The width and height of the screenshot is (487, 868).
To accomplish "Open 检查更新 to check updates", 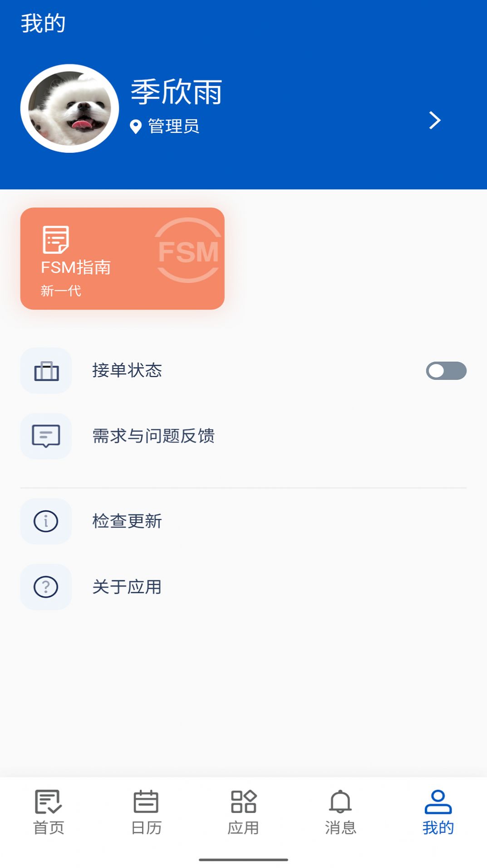I will coord(127,521).
